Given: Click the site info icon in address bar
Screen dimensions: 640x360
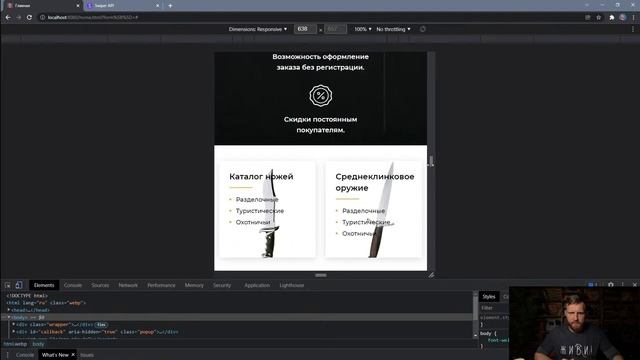Looking at the screenshot, I should (x=42, y=18).
